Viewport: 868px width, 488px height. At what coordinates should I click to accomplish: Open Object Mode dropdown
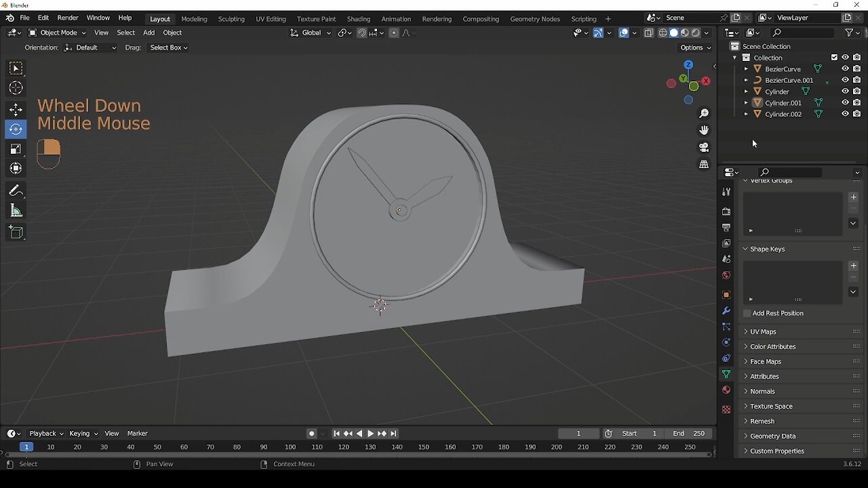point(58,33)
